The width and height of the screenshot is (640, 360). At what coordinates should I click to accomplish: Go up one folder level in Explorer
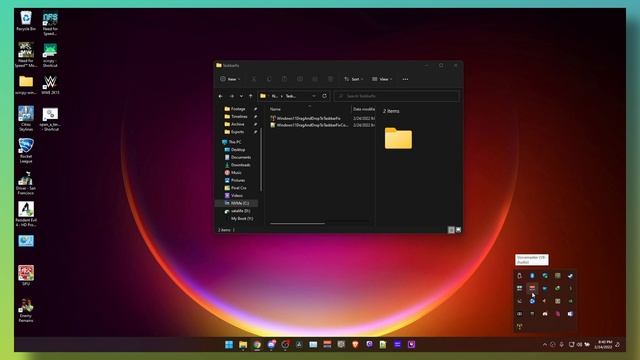251,96
